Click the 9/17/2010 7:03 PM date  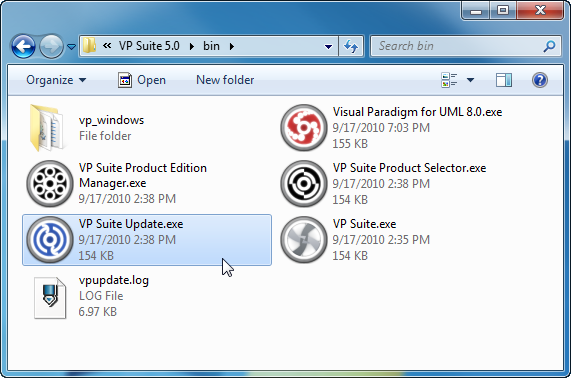[x=381, y=128]
